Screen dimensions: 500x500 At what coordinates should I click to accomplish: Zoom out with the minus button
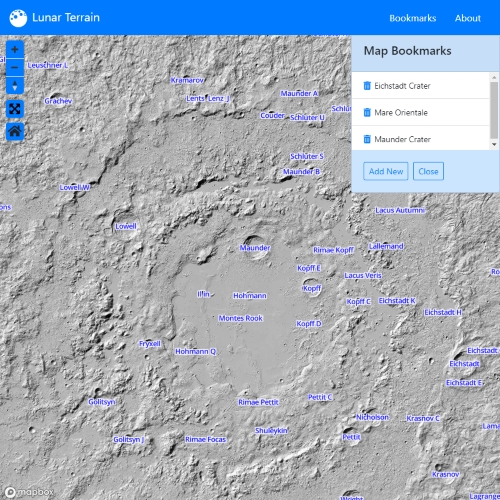coord(15,67)
